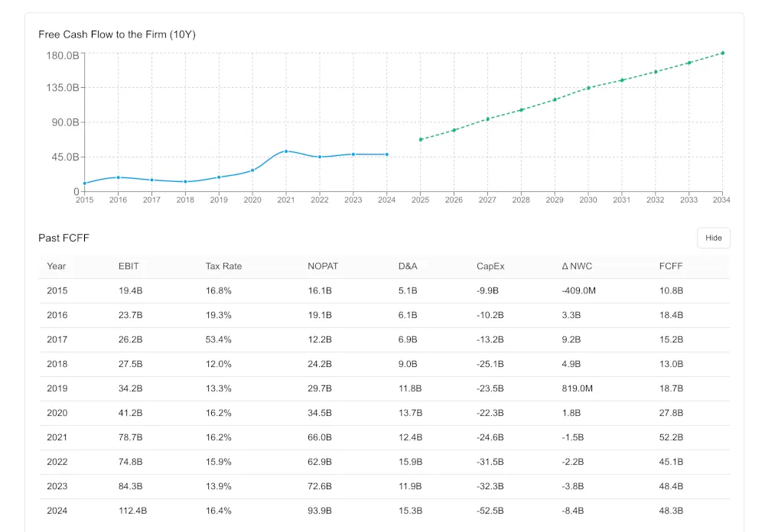
Task: Click the Year column header
Action: [x=57, y=266]
